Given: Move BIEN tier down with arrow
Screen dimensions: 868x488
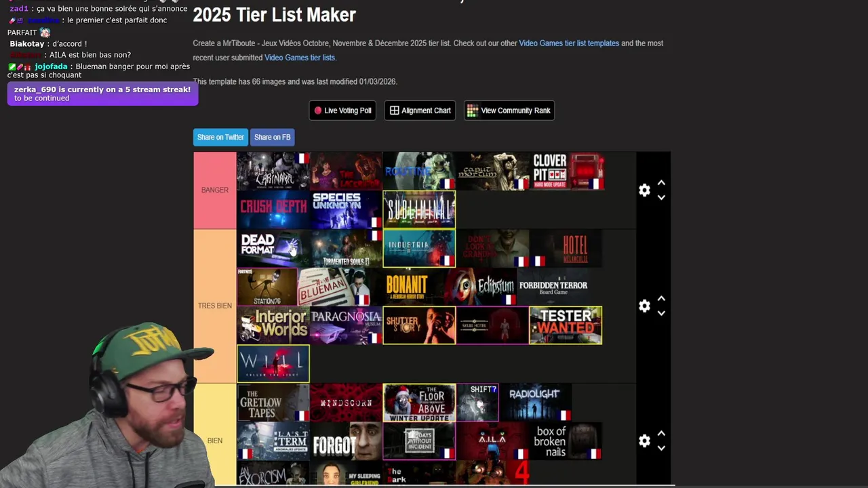Looking at the screenshot, I should [x=661, y=448].
